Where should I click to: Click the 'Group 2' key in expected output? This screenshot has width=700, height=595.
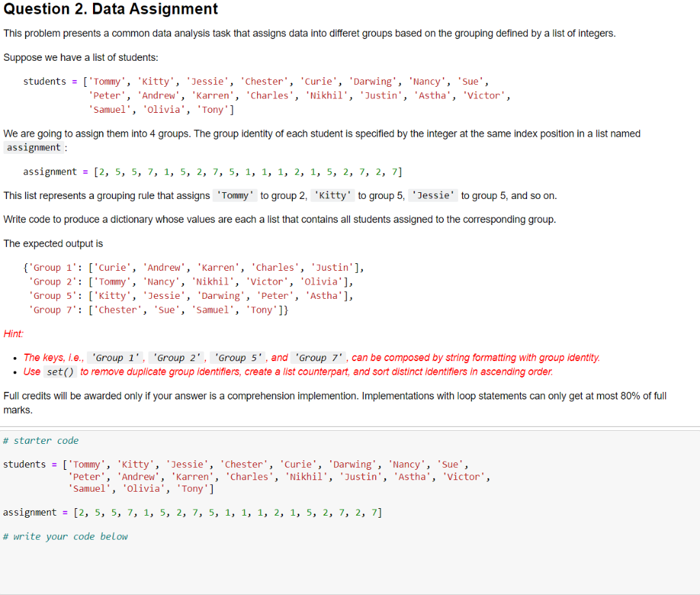[52, 281]
